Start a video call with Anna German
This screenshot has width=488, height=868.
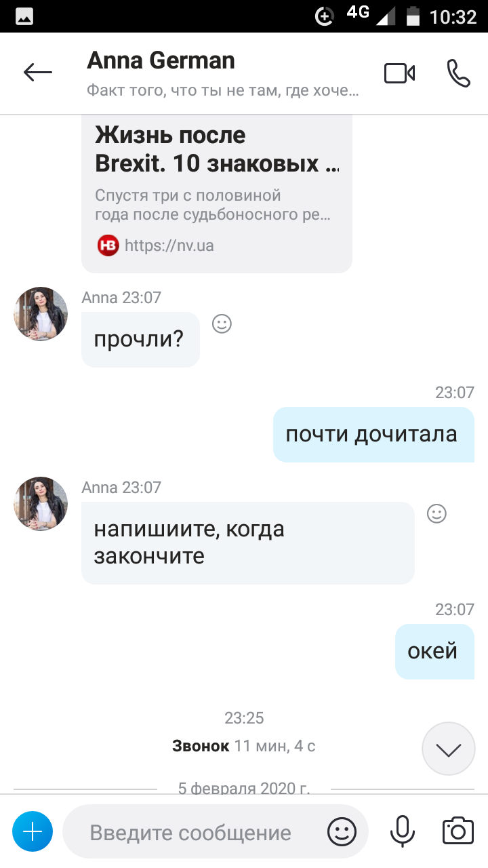(400, 73)
